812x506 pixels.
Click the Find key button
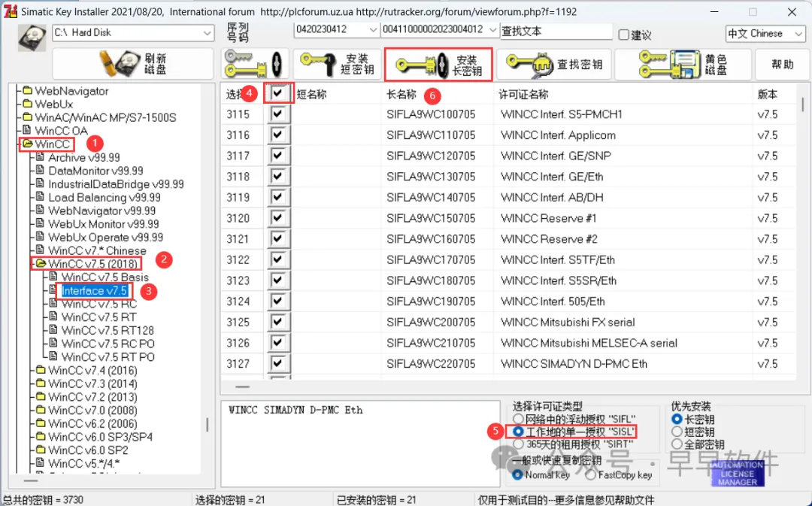553,64
